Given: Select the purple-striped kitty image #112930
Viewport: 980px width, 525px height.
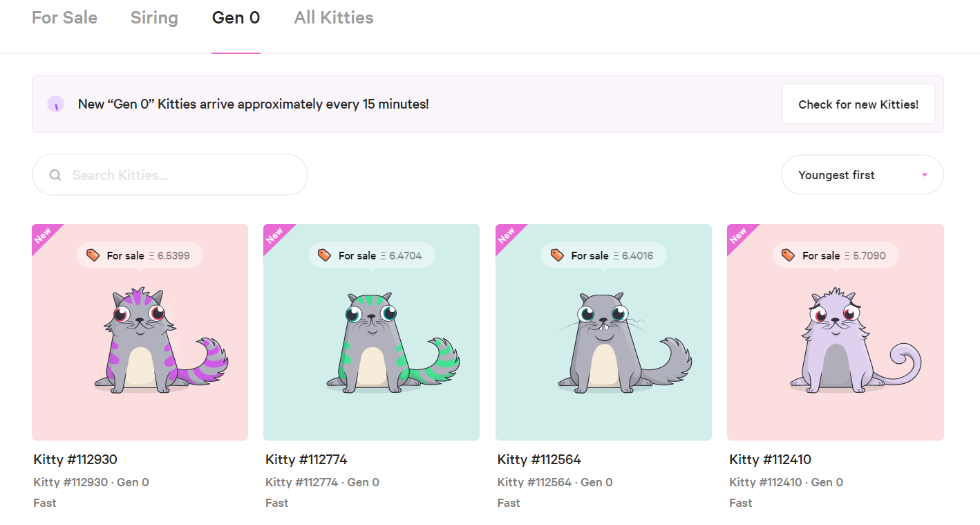Looking at the screenshot, I should pos(159,339).
